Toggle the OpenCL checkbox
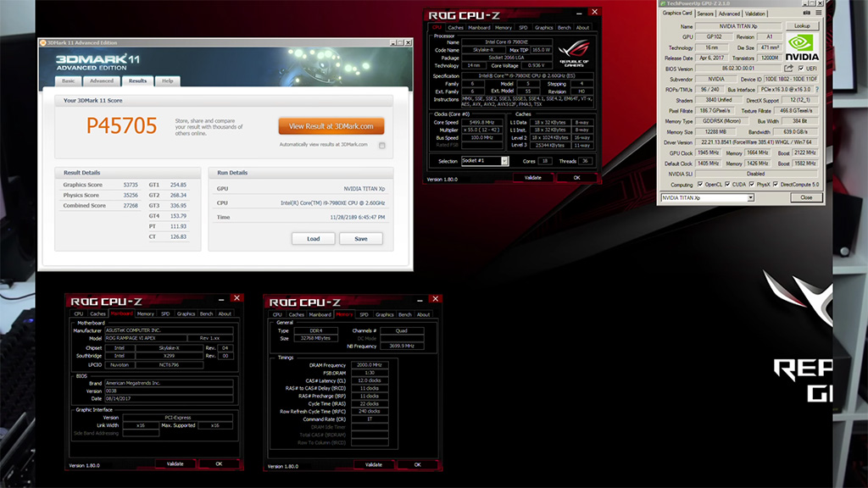Screen dimensions: 868x488 [699, 184]
